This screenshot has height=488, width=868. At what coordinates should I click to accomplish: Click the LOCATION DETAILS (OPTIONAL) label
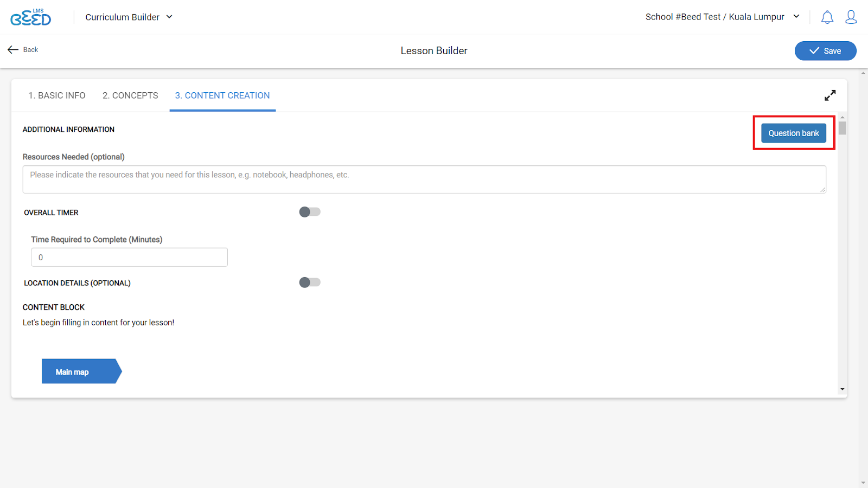pyautogui.click(x=77, y=283)
